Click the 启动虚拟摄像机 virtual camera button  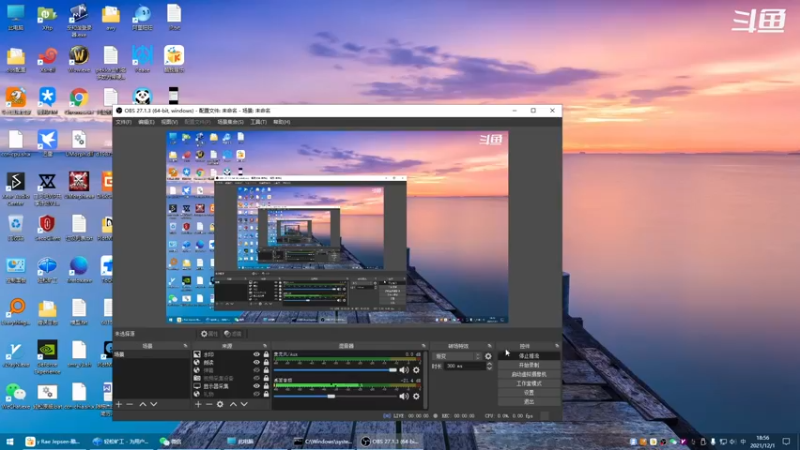coord(529,374)
